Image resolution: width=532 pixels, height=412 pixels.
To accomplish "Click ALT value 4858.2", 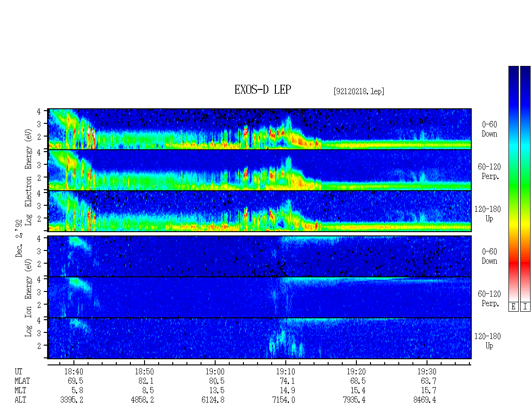I will (x=142, y=400).
